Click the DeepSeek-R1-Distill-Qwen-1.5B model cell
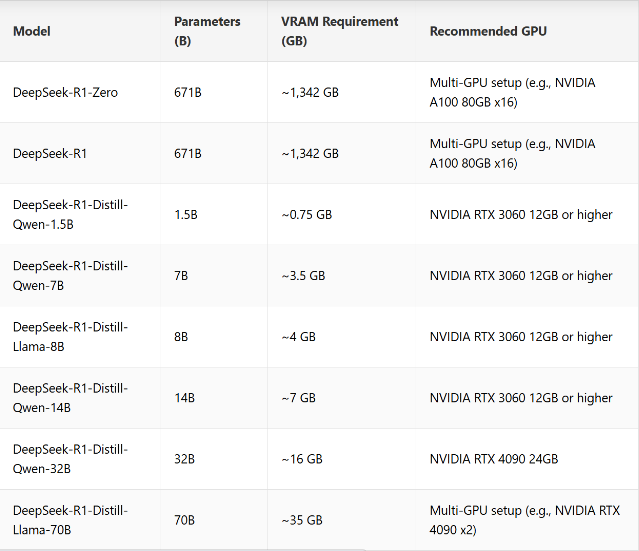This screenshot has width=639, height=551. (70, 214)
